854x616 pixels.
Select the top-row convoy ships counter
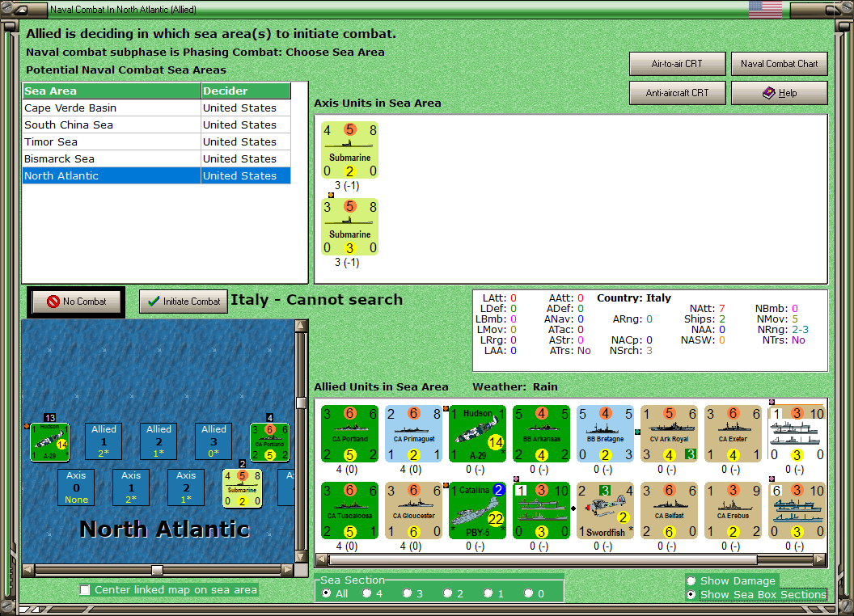(x=797, y=433)
